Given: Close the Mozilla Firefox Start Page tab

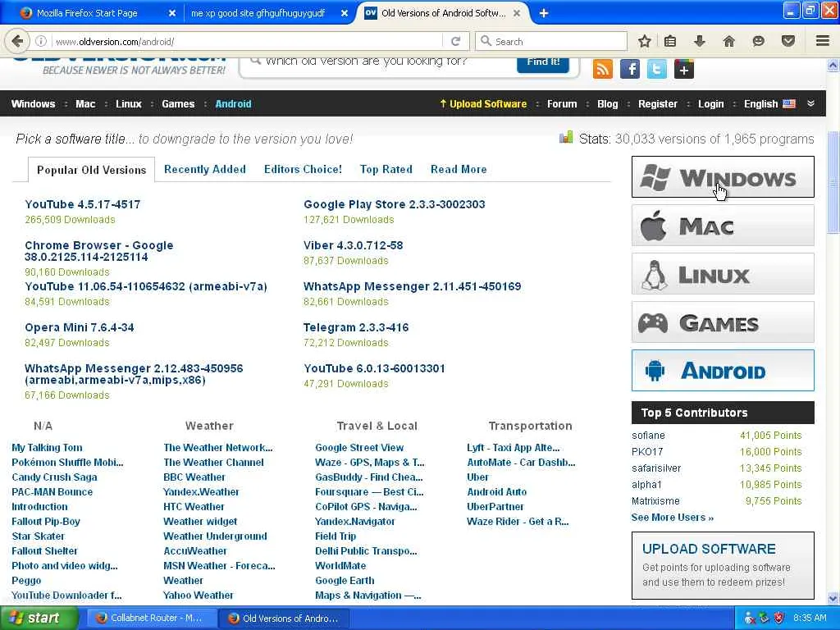Looking at the screenshot, I should coord(172,13).
